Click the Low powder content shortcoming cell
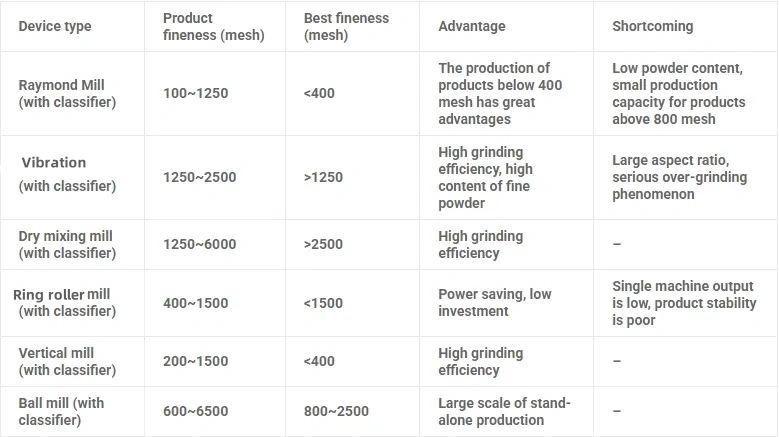The height and width of the screenshot is (437, 779). point(678,94)
